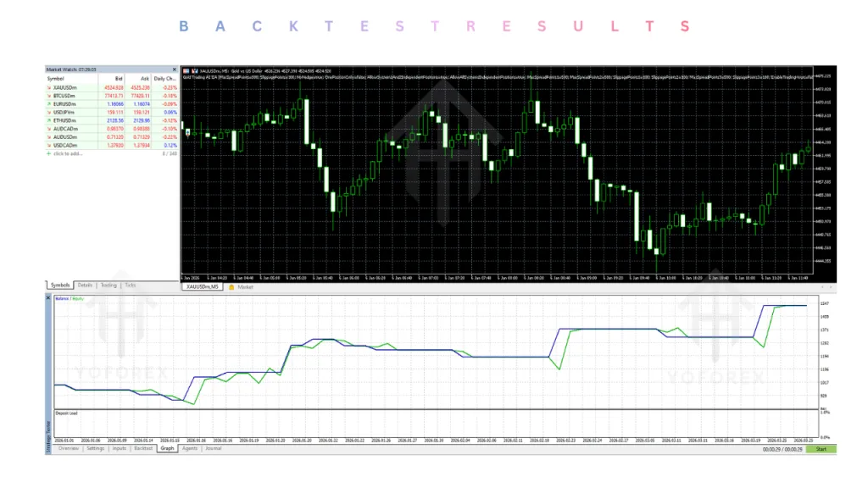Click the BTCUSDm down-arrow trend icon
Screen dimensions: 868x488
pos(48,96)
